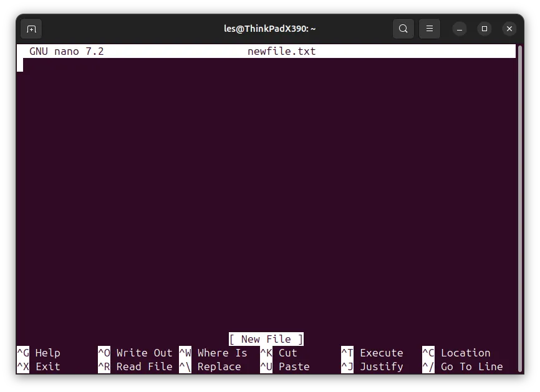This screenshot has width=540, height=392.
Task: Minimize the terminal window
Action: pyautogui.click(x=460, y=29)
